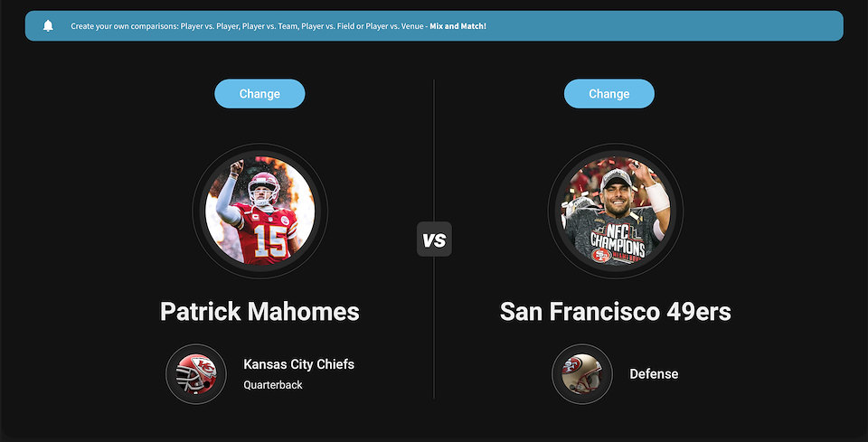
Task: Click the notification bell icon
Action: tap(48, 25)
